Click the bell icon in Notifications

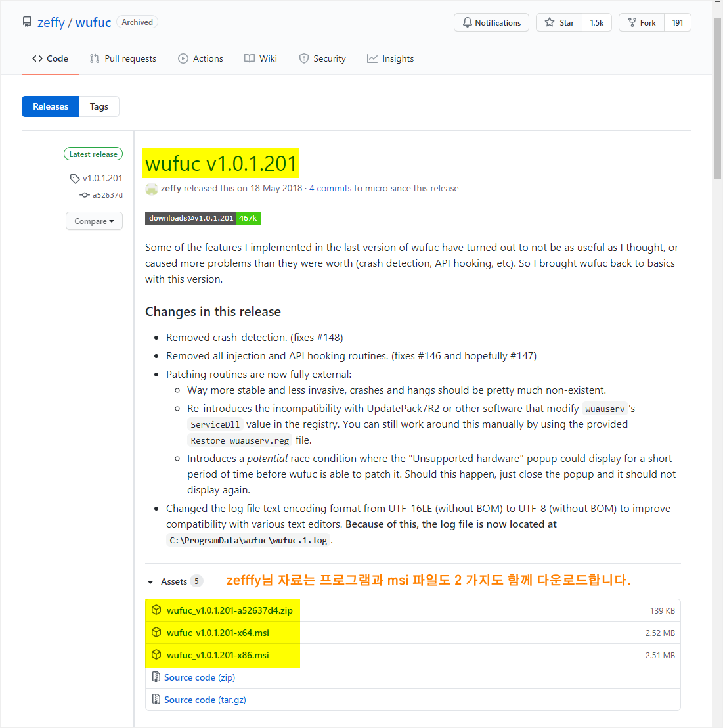[468, 22]
